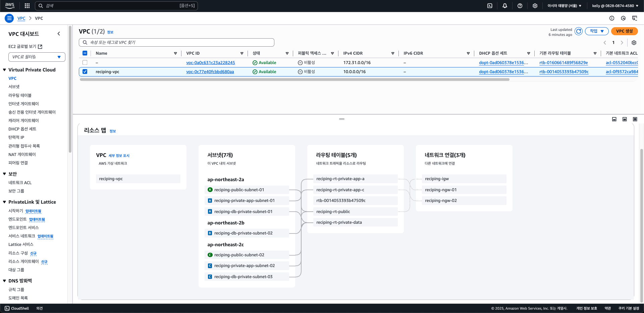Click the db-private-subnet-02 zone B badge

pos(210,233)
